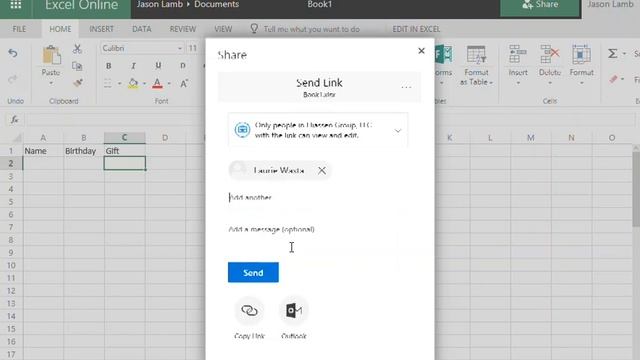Click the AutoSum sigma icon
This screenshot has width=640, height=360.
[x=612, y=53]
